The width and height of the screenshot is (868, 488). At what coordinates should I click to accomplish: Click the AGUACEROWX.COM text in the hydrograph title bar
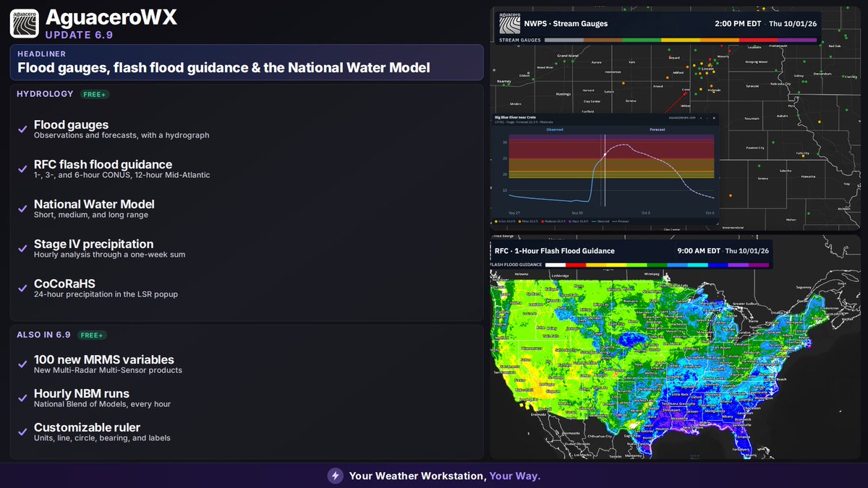[682, 118]
